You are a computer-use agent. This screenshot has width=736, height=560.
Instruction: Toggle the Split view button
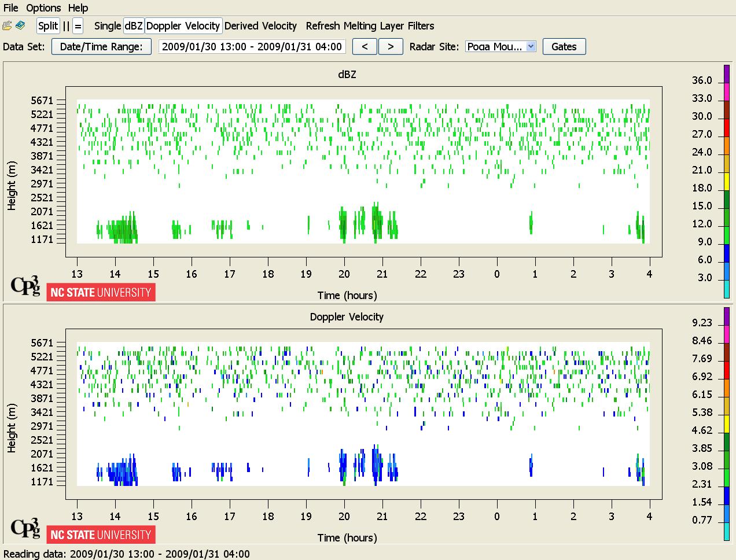(48, 26)
